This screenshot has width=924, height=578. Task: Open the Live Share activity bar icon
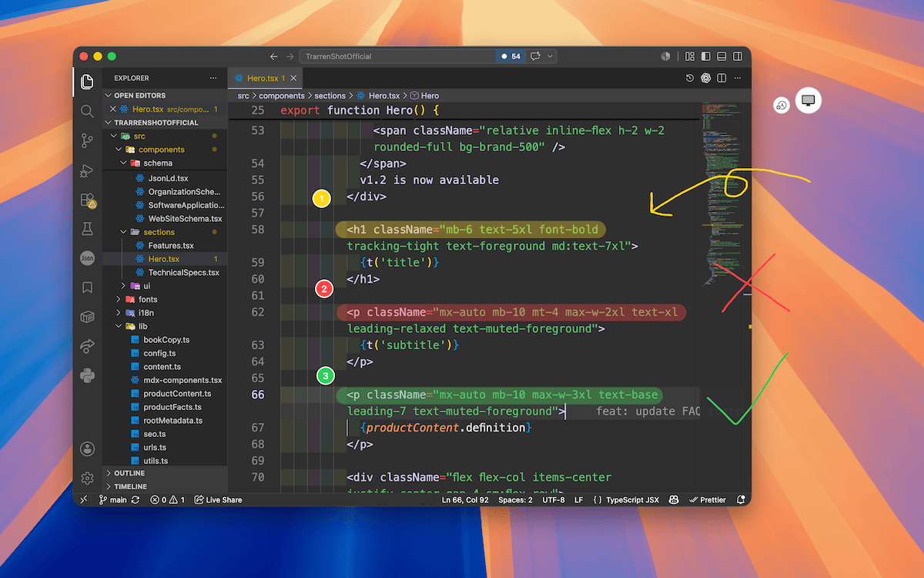pos(87,346)
